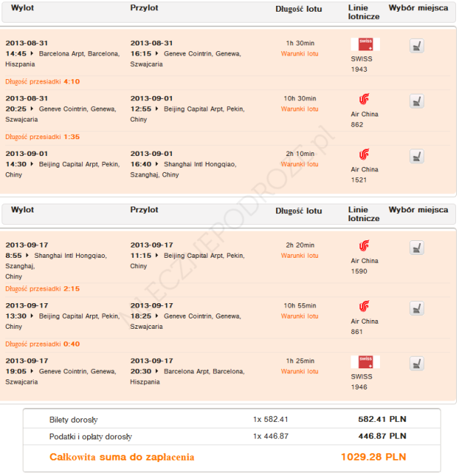Open Warunki lotu for 1h 30min flight

(x=299, y=53)
